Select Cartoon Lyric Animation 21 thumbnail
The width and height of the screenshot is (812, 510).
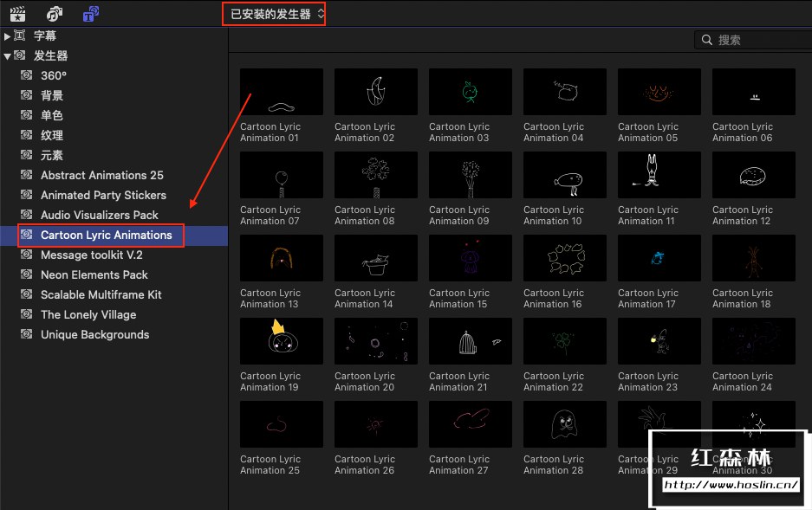(x=471, y=341)
